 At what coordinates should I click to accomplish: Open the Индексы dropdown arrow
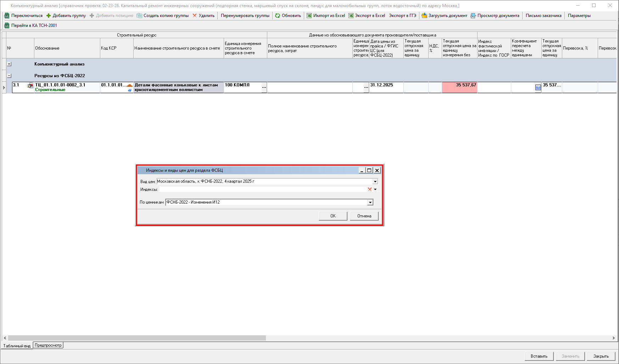[375, 189]
